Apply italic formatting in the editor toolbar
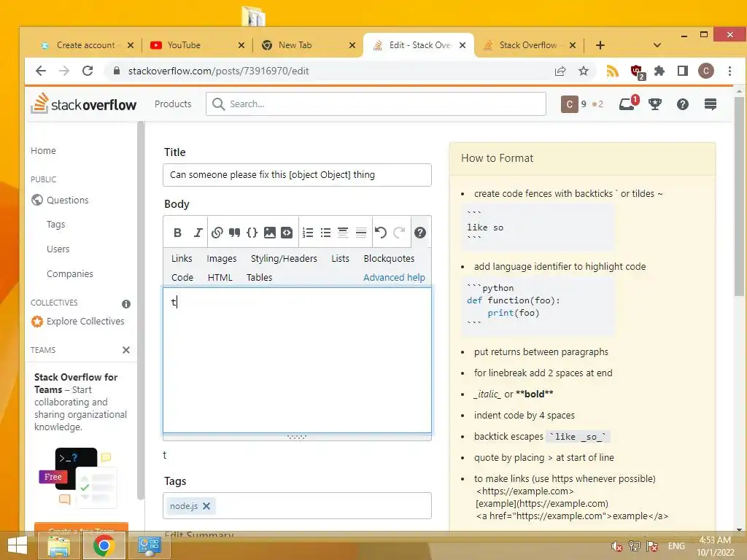Image resolution: width=747 pixels, height=560 pixels. [x=198, y=233]
